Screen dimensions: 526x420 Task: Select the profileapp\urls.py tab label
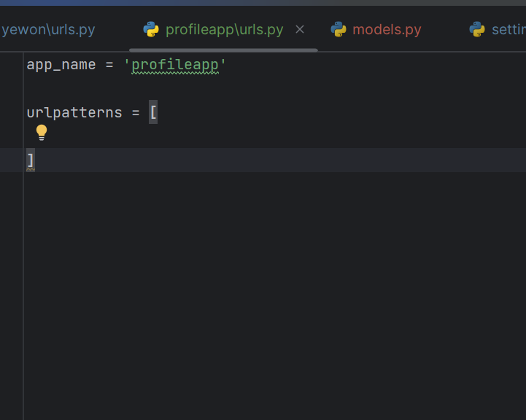225,29
